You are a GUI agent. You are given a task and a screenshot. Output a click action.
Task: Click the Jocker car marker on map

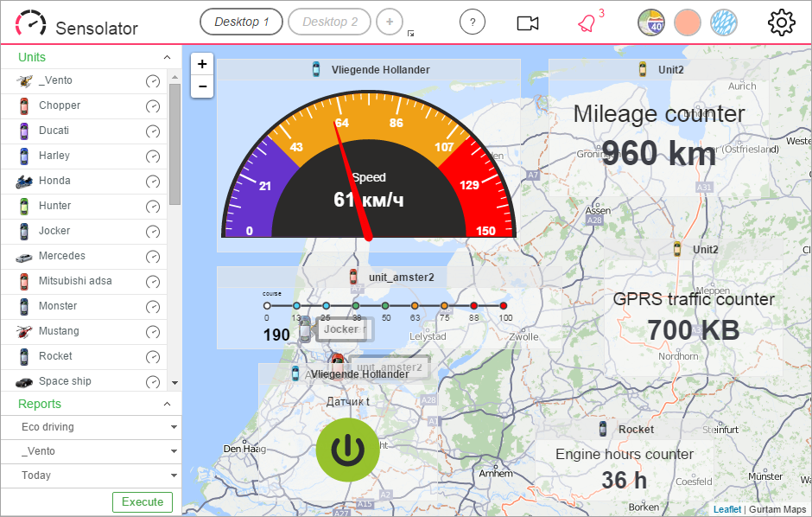pyautogui.click(x=305, y=329)
